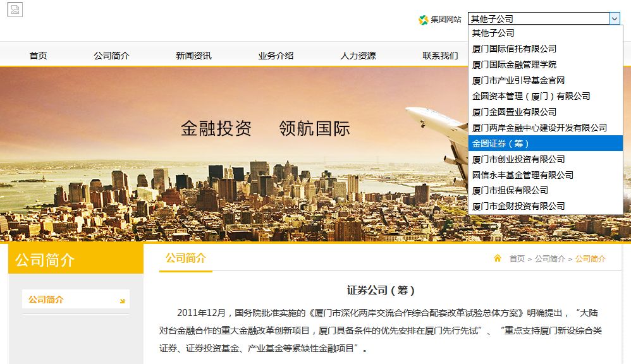Click the 集团网站 colorful logo icon
Image resolution: width=631 pixels, height=364 pixels.
(424, 20)
